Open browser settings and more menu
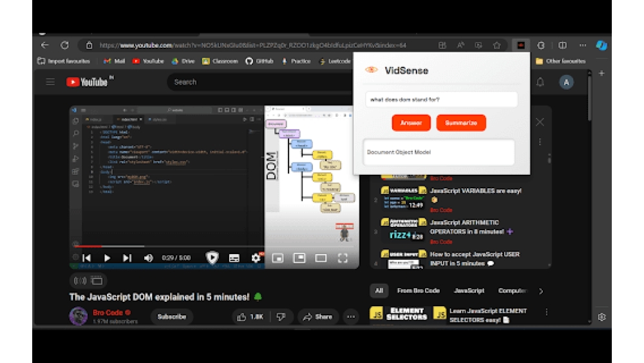 (x=583, y=45)
